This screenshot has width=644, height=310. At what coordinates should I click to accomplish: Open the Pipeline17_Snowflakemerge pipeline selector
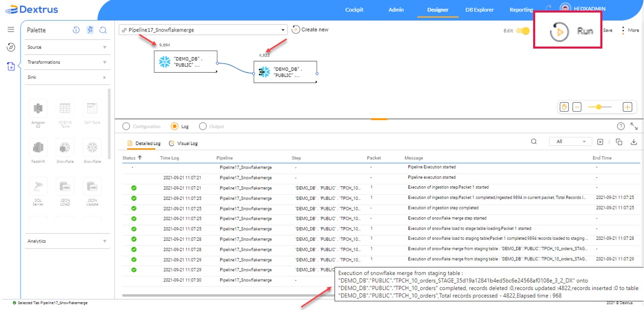203,30
